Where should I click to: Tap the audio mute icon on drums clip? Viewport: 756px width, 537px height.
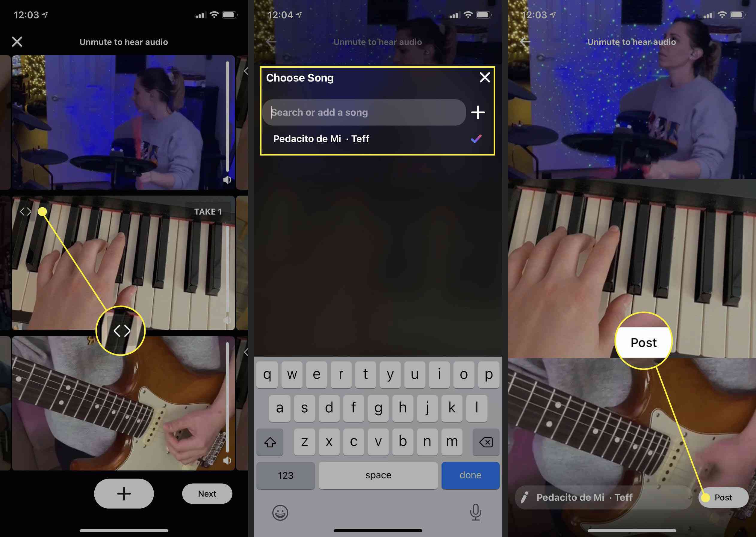click(226, 179)
